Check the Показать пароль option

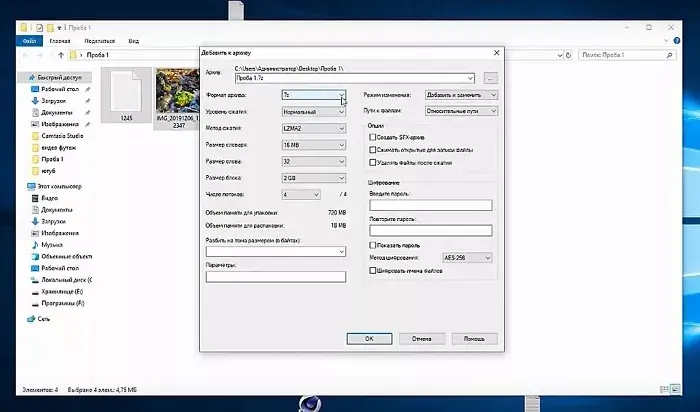[373, 244]
